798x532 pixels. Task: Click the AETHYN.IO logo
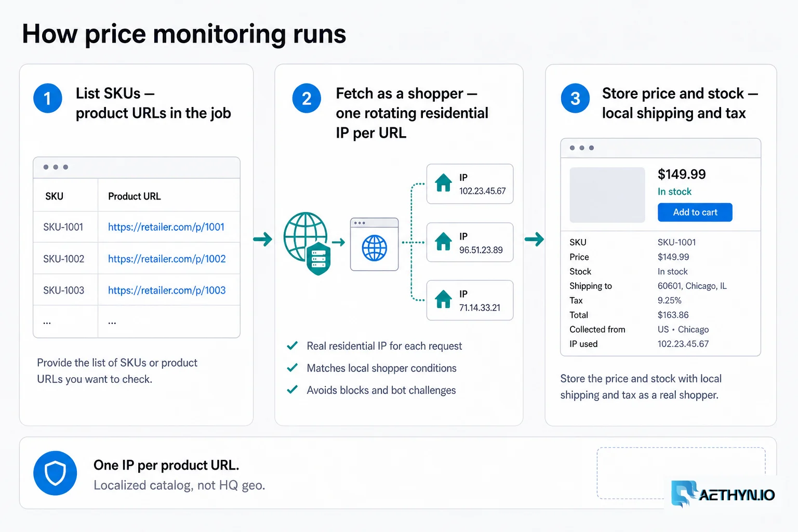pyautogui.click(x=723, y=494)
